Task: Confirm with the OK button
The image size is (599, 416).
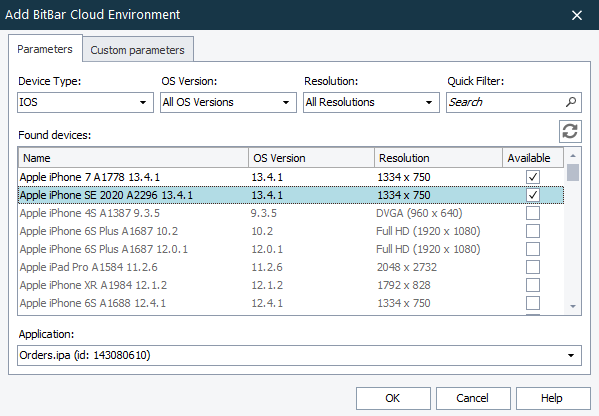Action: [x=393, y=398]
